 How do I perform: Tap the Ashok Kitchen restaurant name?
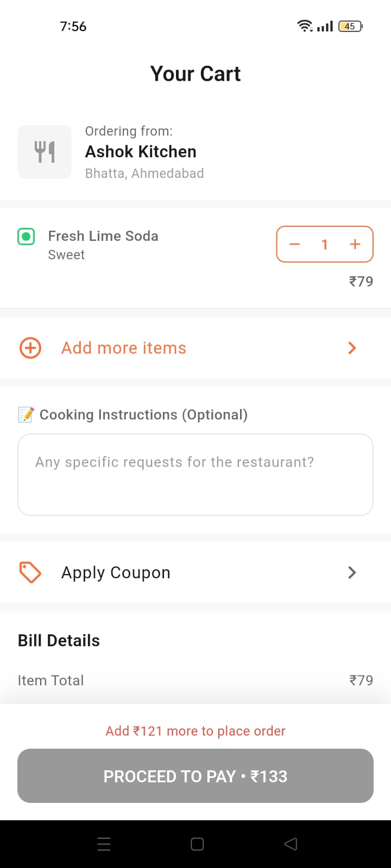tap(141, 151)
